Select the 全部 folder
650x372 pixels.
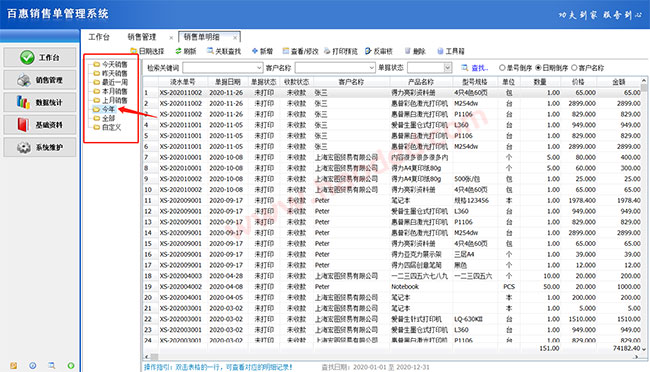104,118
